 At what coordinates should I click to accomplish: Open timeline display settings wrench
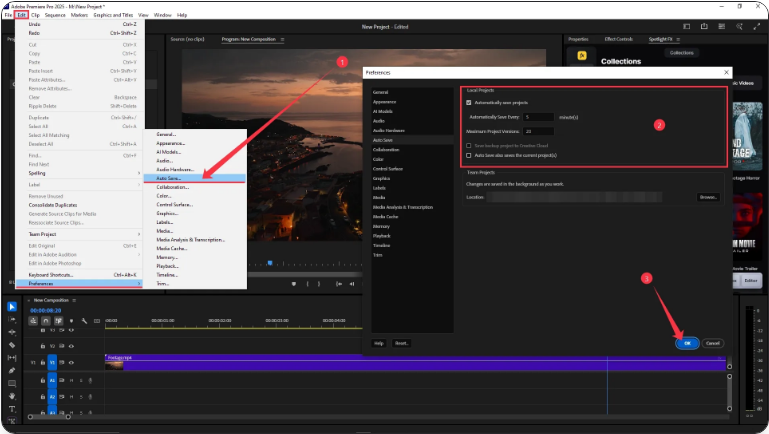click(84, 321)
